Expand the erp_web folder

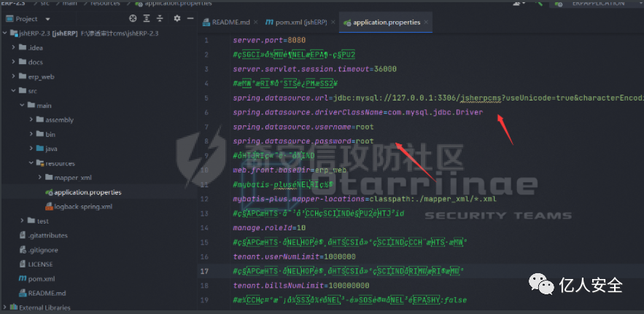point(14,76)
